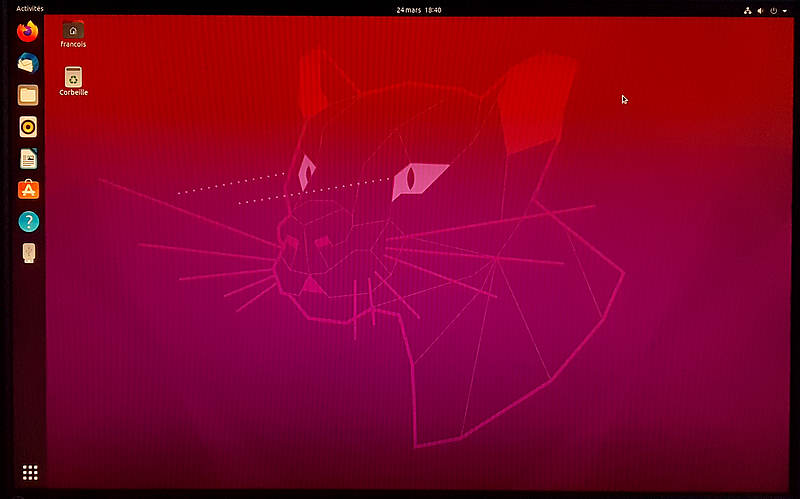Expand the system menu arrow
This screenshot has height=499, width=800.
pyautogui.click(x=785, y=11)
